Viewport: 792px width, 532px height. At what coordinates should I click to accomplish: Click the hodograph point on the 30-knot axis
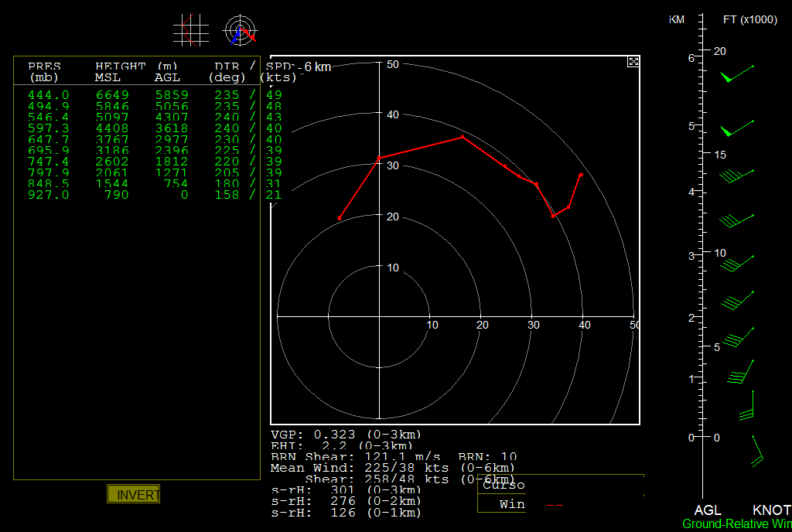pos(379,159)
